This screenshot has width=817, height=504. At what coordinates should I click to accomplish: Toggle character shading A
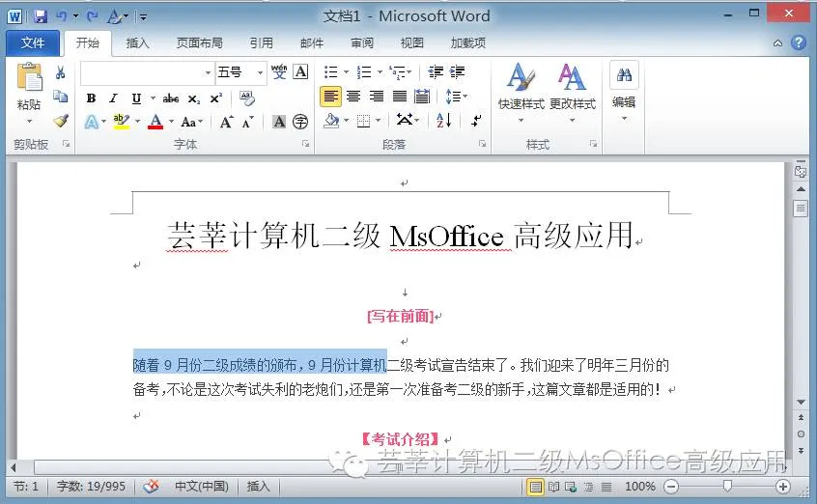coord(279,122)
